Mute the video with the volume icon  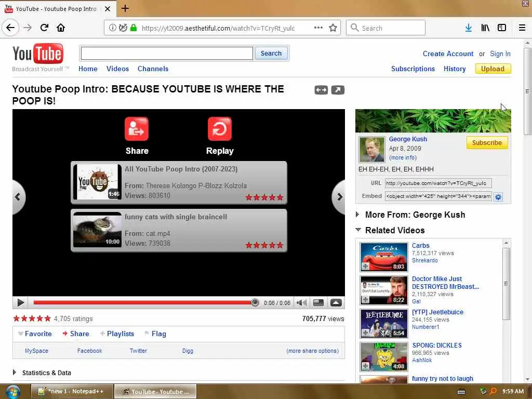tap(301, 303)
